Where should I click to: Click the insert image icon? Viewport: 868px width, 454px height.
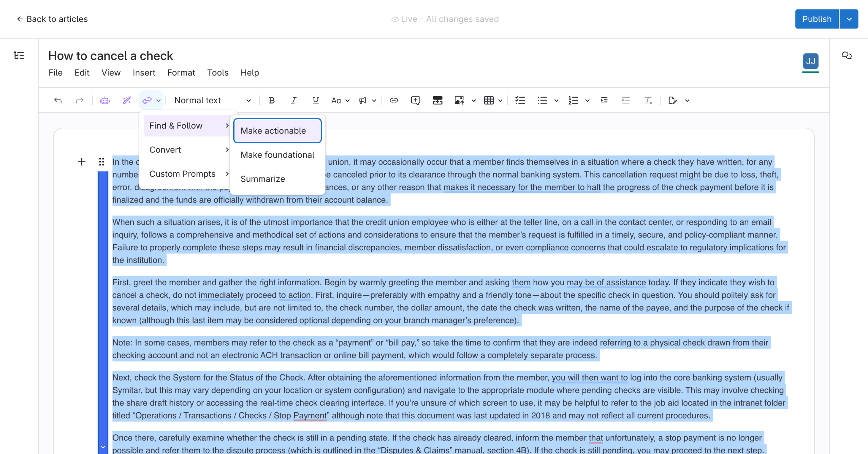[459, 100]
